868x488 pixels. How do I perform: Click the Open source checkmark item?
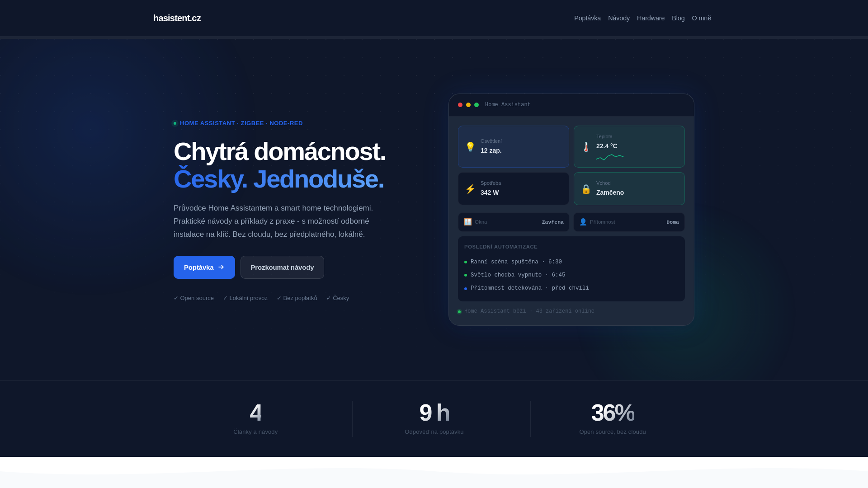(x=193, y=298)
